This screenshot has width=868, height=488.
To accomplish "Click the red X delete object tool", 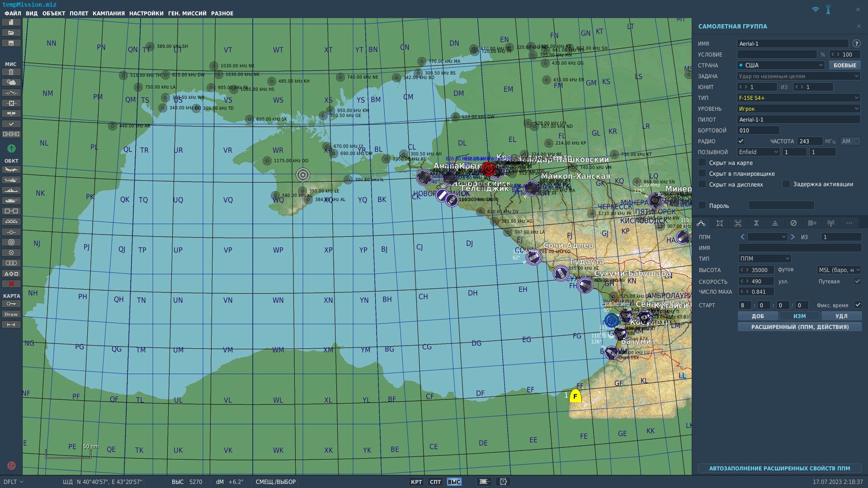I will coord(11,284).
